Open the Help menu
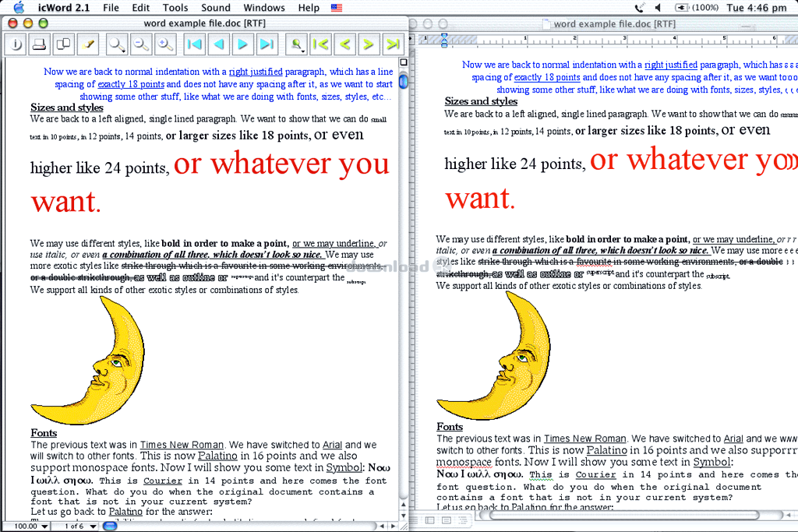Viewport: 798px width, 532px height. [309, 8]
